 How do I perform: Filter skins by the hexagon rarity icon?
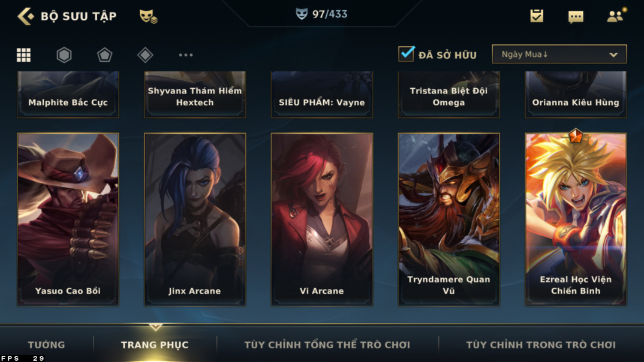point(64,55)
